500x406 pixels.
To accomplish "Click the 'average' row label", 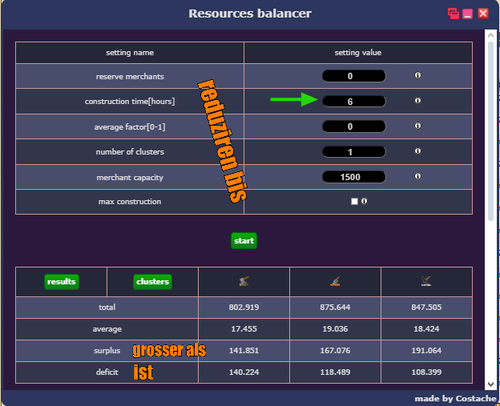I will pos(107,329).
